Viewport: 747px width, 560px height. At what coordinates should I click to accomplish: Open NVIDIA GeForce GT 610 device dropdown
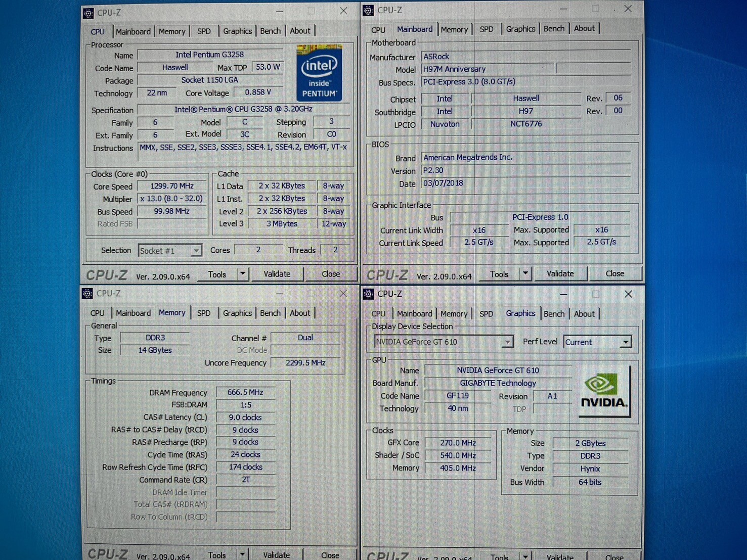(x=507, y=342)
